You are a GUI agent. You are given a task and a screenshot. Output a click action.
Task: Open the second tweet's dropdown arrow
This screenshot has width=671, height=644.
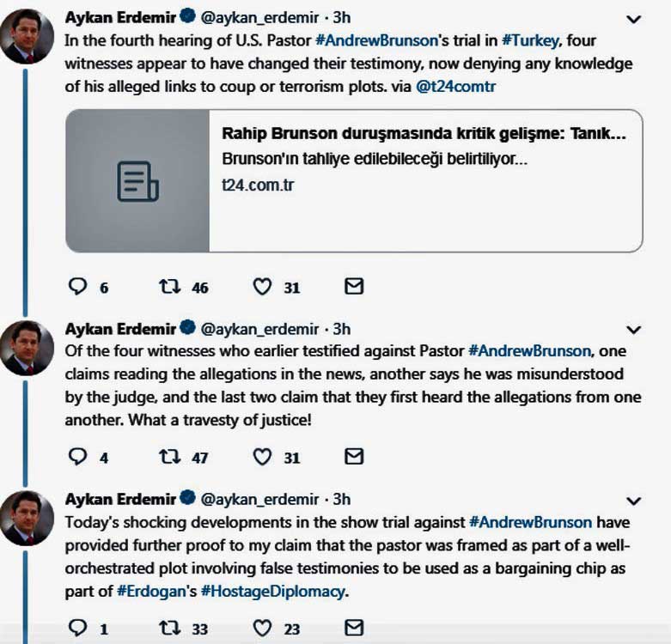pyautogui.click(x=633, y=330)
